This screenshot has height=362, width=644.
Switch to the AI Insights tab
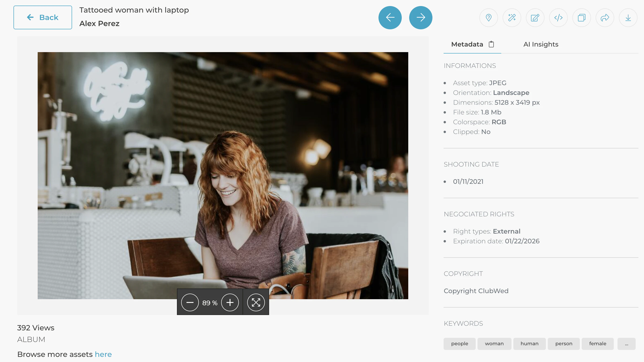point(541,44)
